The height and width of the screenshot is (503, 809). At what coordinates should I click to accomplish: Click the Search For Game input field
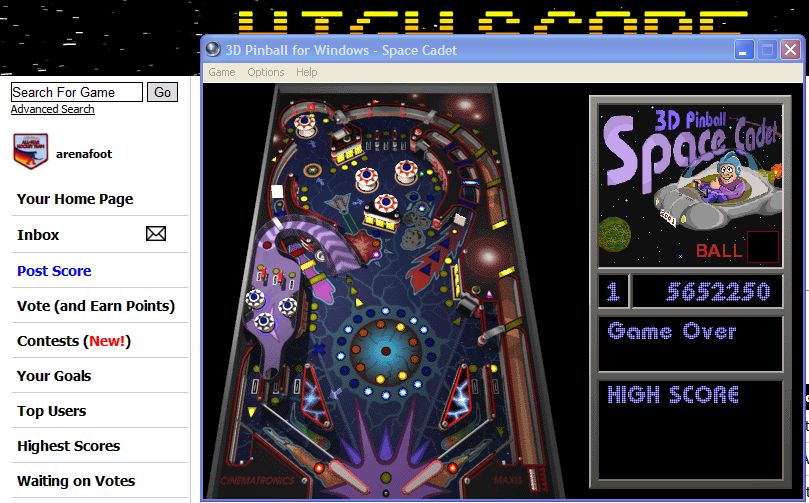(x=77, y=92)
